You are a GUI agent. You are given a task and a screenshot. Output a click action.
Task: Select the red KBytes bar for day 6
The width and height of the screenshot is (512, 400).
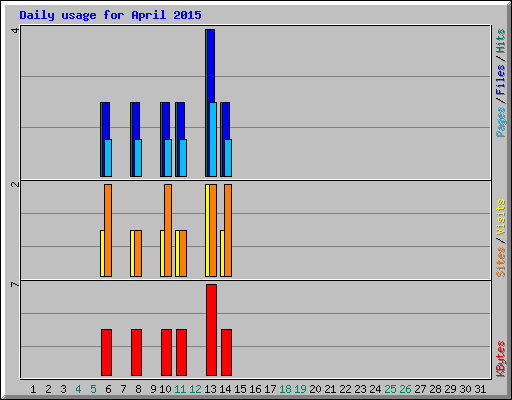pos(106,353)
